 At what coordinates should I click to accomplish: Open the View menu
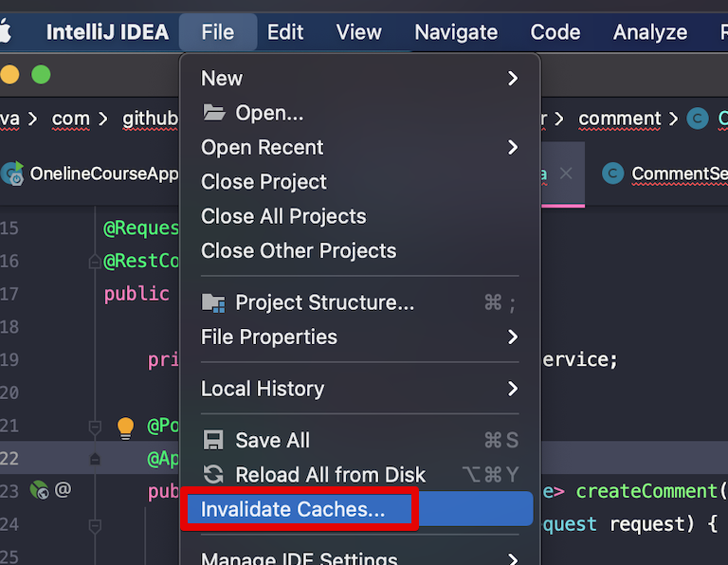pyautogui.click(x=358, y=32)
